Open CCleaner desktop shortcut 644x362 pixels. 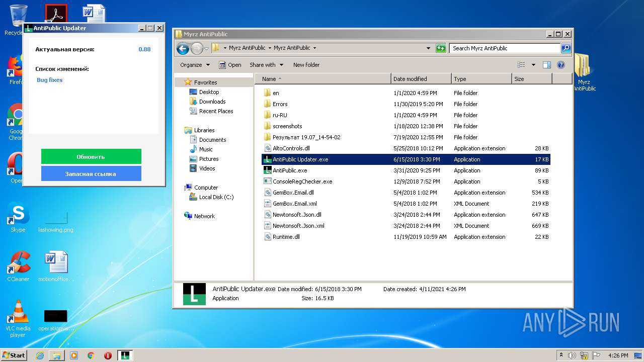pyautogui.click(x=18, y=266)
